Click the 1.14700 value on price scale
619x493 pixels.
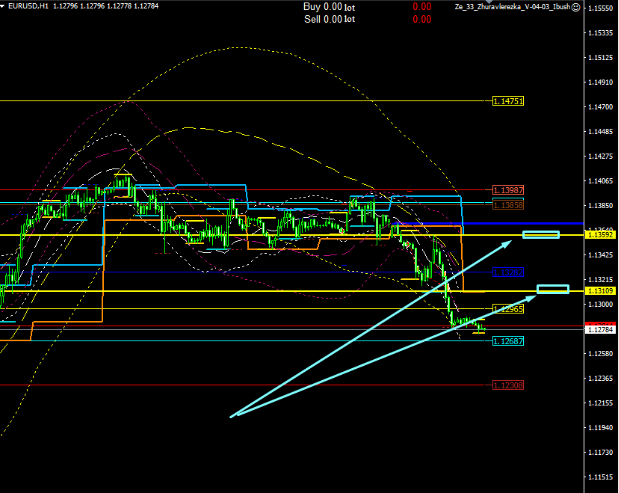pyautogui.click(x=601, y=107)
